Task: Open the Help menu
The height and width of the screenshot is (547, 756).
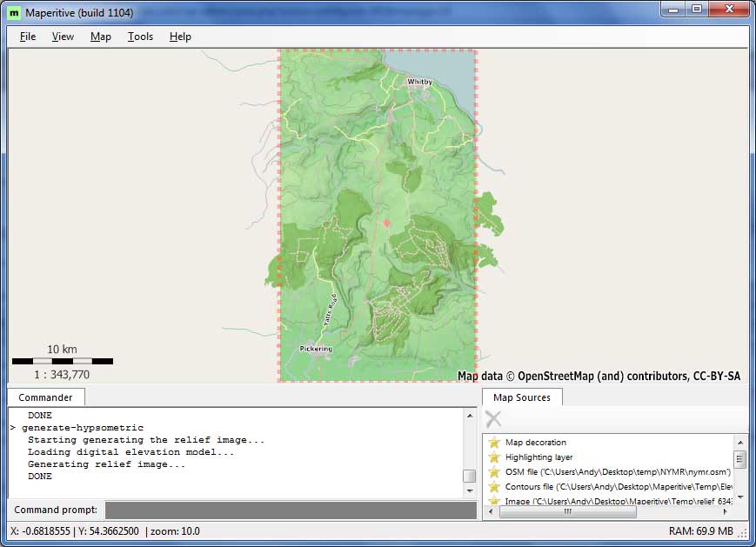Action: tap(180, 37)
